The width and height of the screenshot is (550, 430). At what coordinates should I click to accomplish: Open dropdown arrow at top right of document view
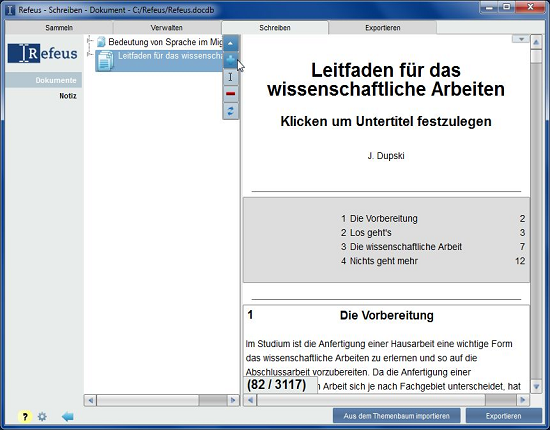521,39
